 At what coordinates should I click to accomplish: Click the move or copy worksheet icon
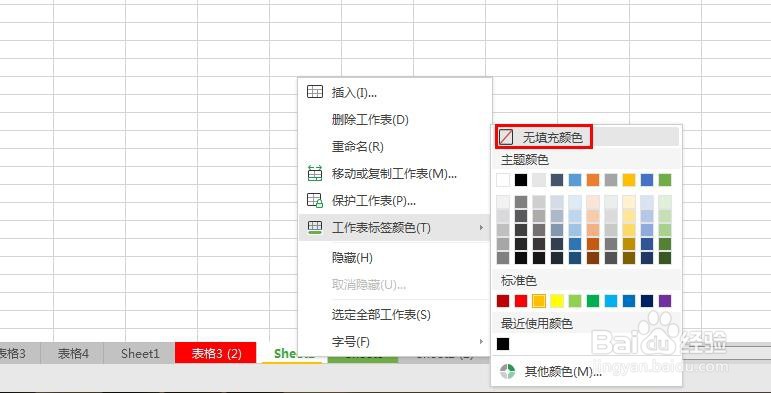tap(315, 173)
